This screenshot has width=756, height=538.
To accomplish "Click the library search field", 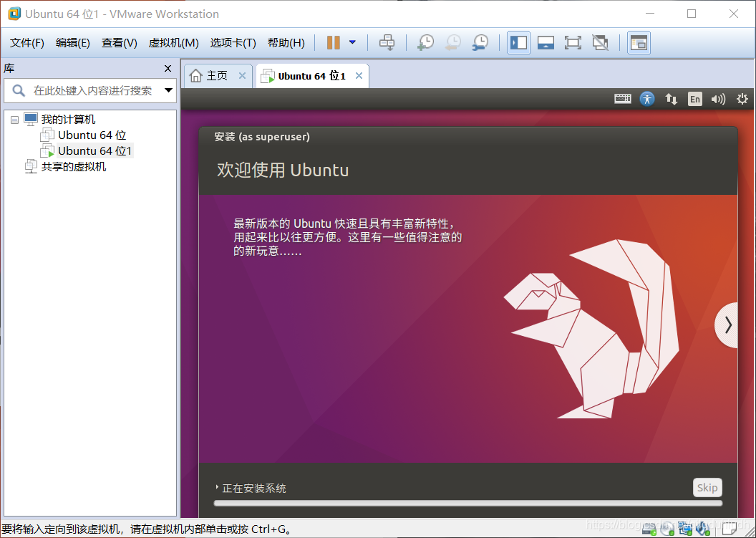I will tap(90, 91).
